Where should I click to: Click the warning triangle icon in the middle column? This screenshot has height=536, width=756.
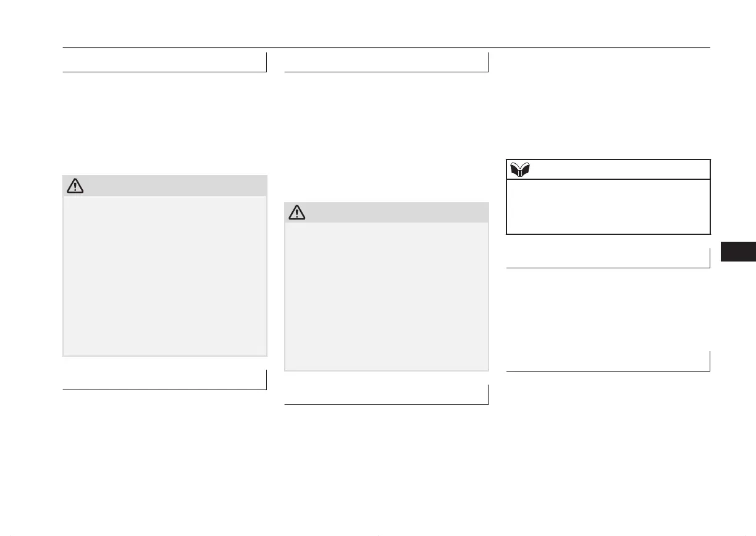297,213
